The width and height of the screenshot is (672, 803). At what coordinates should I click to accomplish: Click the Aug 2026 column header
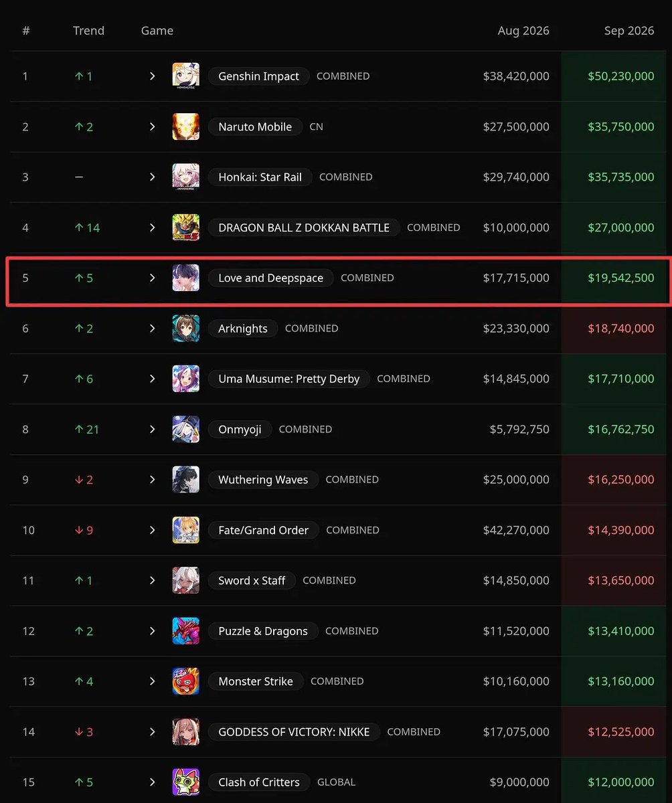point(523,31)
